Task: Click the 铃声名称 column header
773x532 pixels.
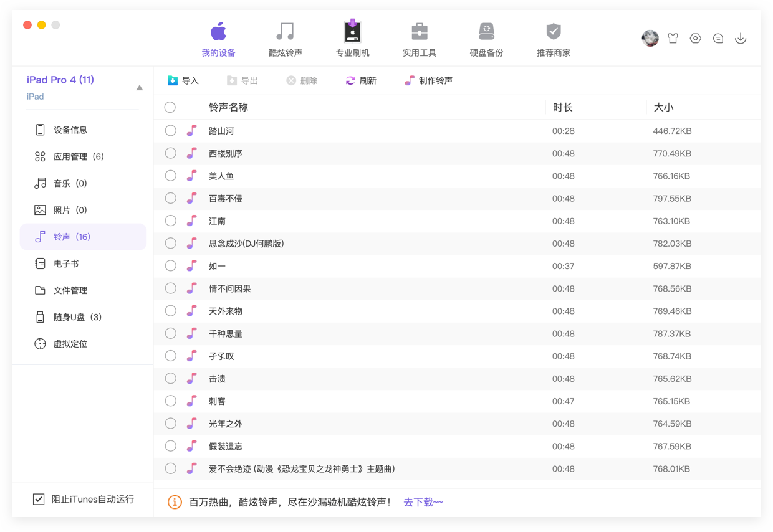Action: [x=228, y=107]
